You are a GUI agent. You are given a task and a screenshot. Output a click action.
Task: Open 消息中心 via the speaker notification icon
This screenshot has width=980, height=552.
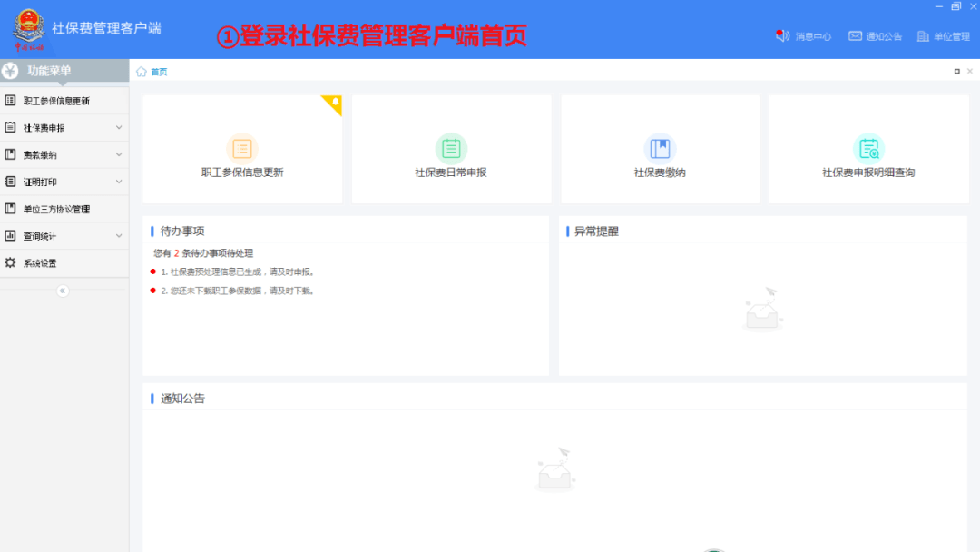pos(782,36)
